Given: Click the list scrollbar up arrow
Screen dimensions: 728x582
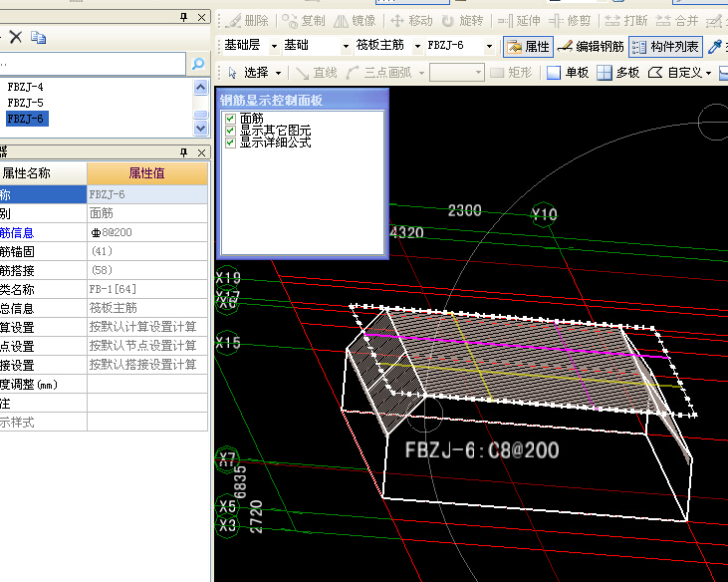Looking at the screenshot, I should point(200,87).
